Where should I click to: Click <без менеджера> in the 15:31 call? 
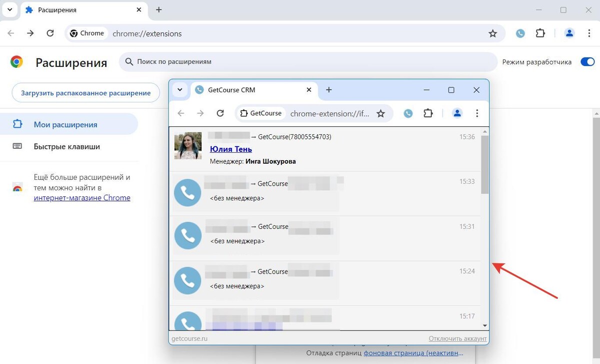coord(237,241)
